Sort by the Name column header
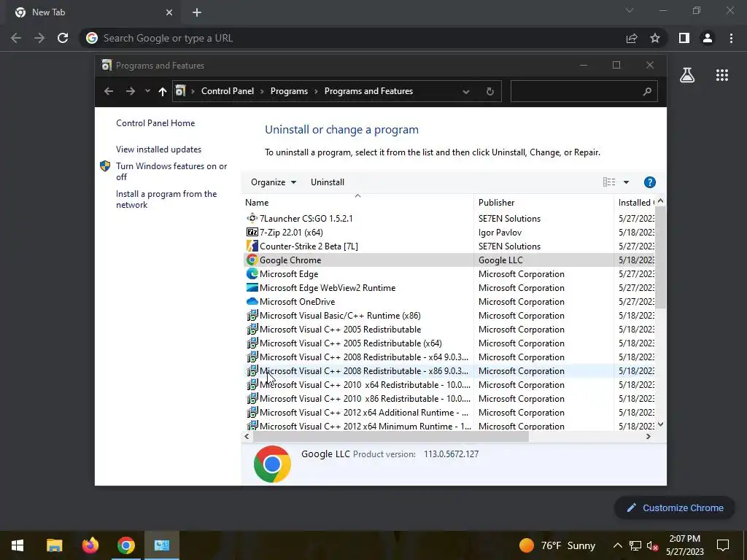The width and height of the screenshot is (747, 560). point(357,203)
